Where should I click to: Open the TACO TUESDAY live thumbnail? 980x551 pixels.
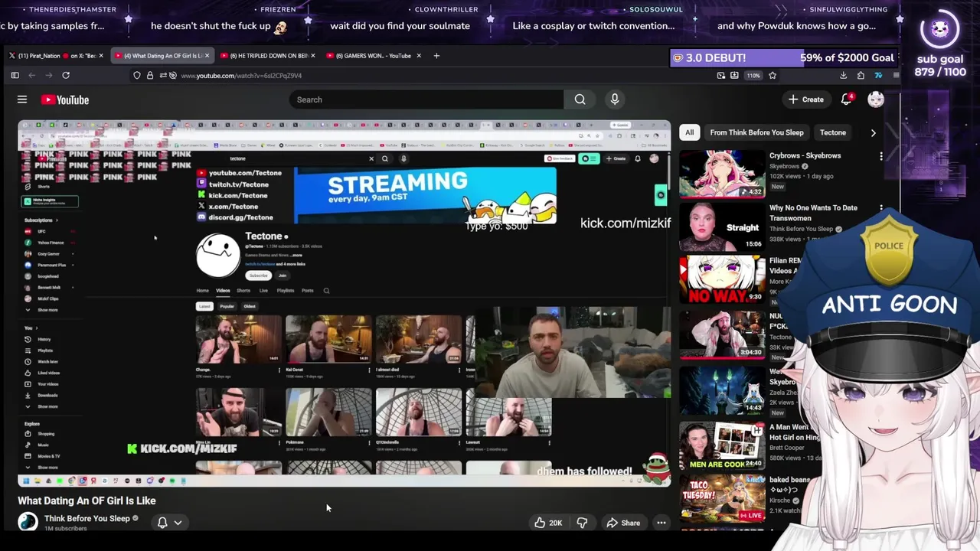pyautogui.click(x=722, y=498)
